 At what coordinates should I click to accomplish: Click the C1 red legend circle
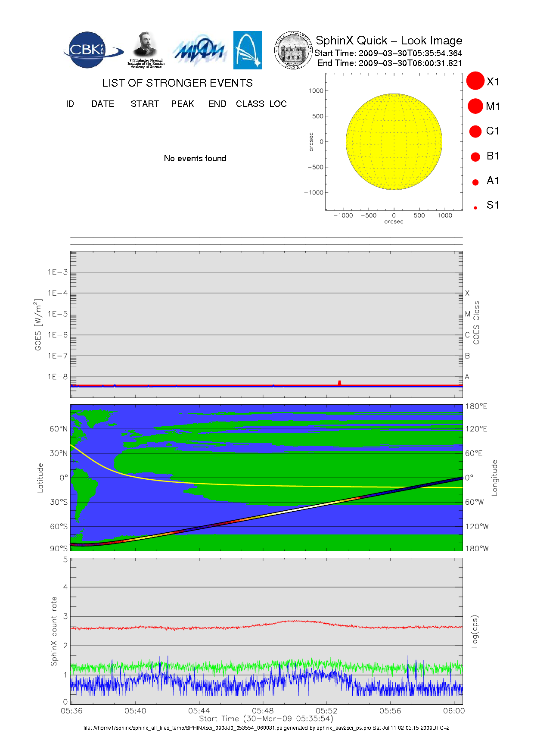tap(475, 131)
